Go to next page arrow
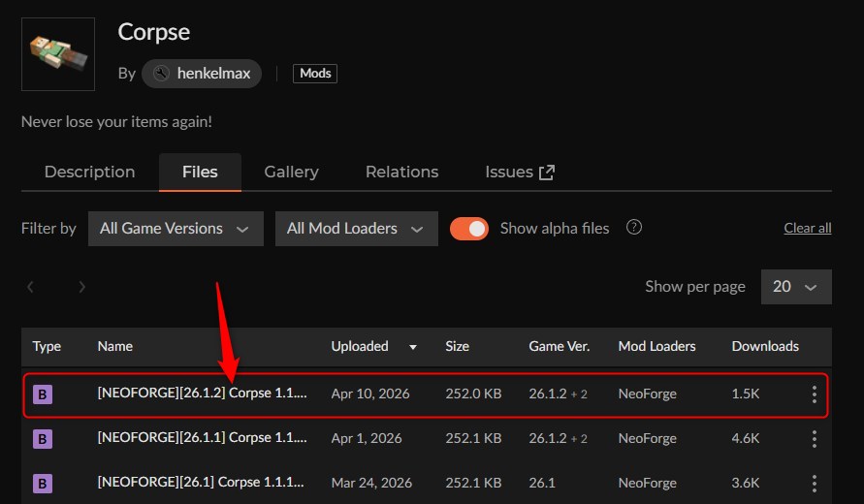This screenshot has width=864, height=504. [82, 287]
